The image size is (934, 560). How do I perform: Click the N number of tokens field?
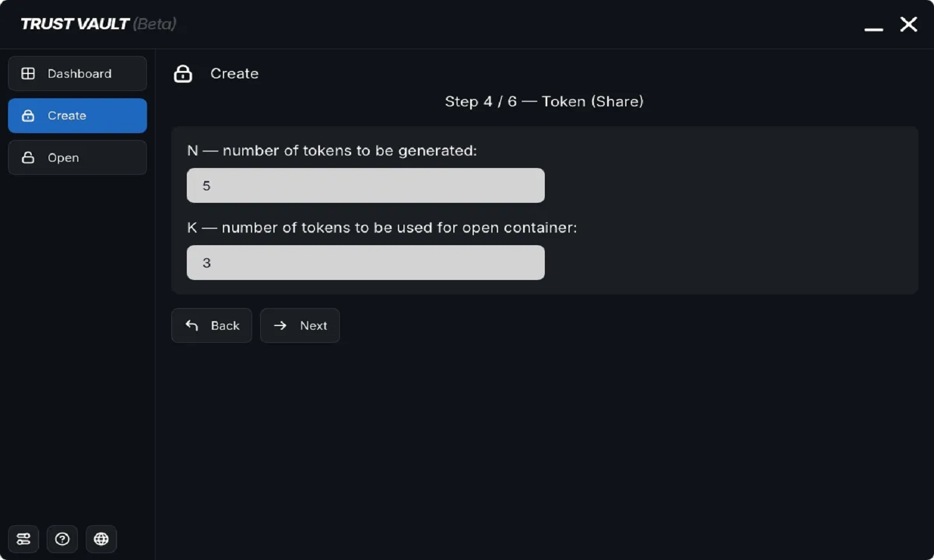coord(365,185)
